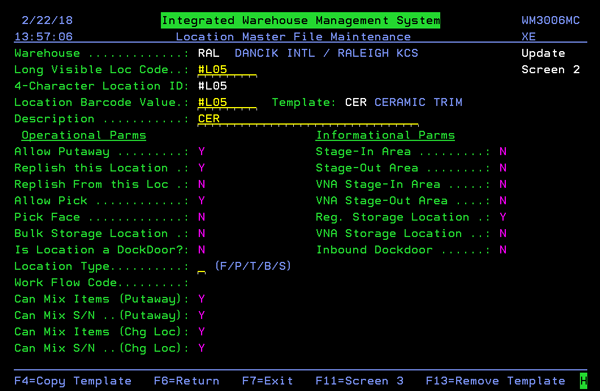
Task: Click the program ID WM3006MC
Action: point(551,20)
